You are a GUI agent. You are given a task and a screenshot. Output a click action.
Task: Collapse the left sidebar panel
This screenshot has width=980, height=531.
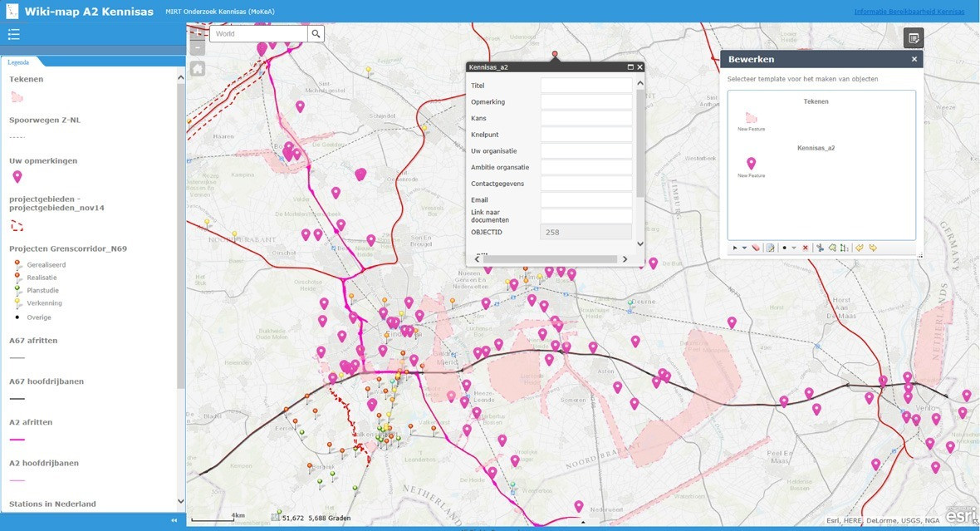click(174, 521)
